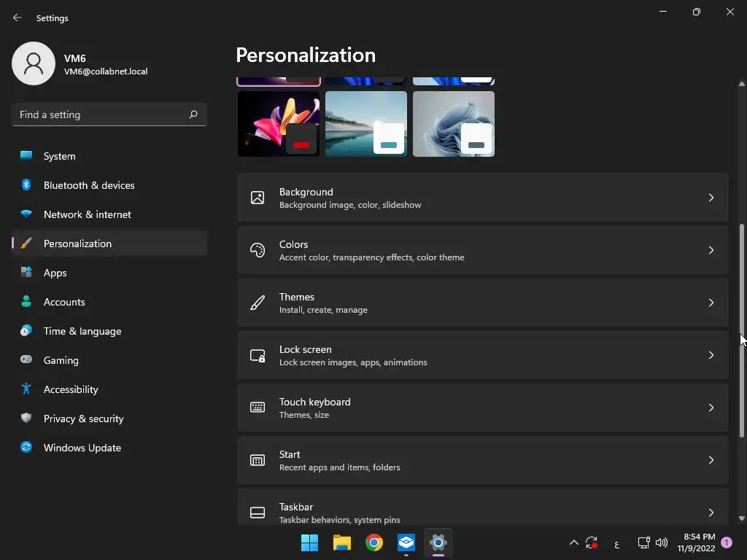Expand the Taskbar settings chevron

711,513
